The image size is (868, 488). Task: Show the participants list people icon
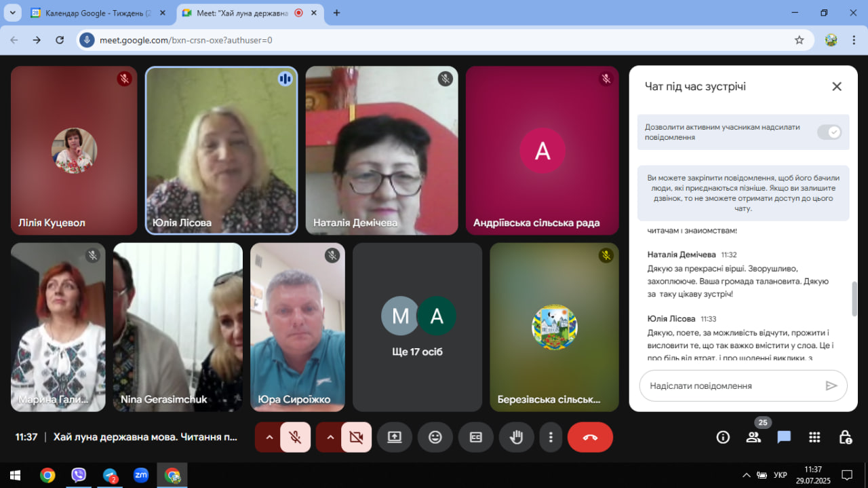[753, 437]
